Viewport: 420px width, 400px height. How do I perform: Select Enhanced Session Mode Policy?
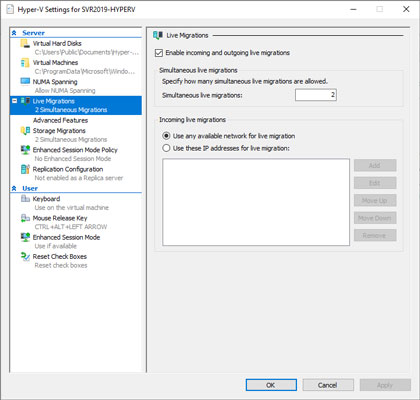75,150
